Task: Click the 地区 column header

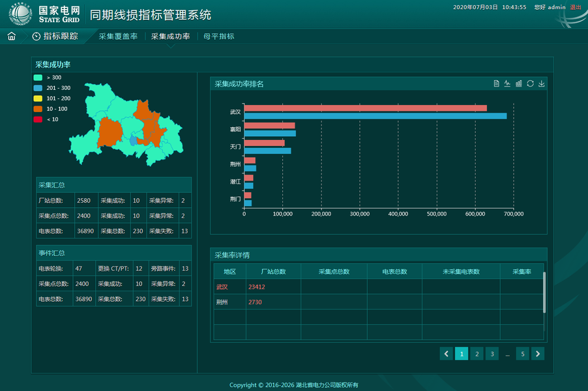Action: tap(230, 271)
